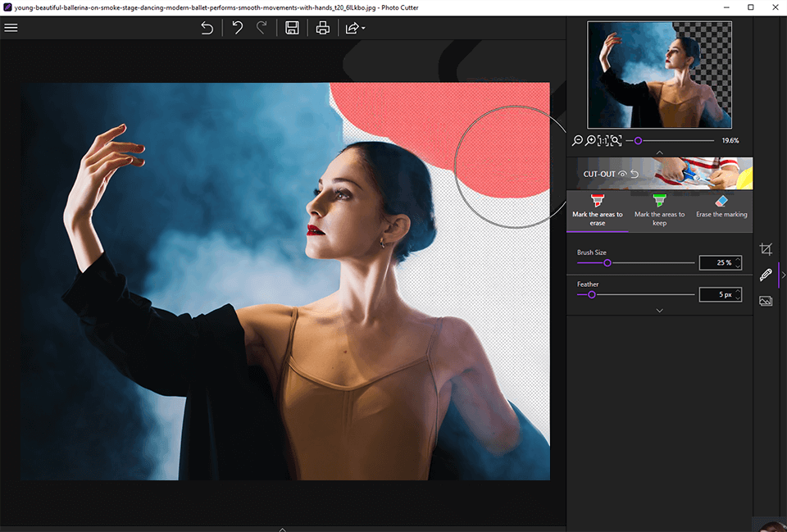Click the print icon
Viewport: 787px width, 532px height.
click(323, 28)
